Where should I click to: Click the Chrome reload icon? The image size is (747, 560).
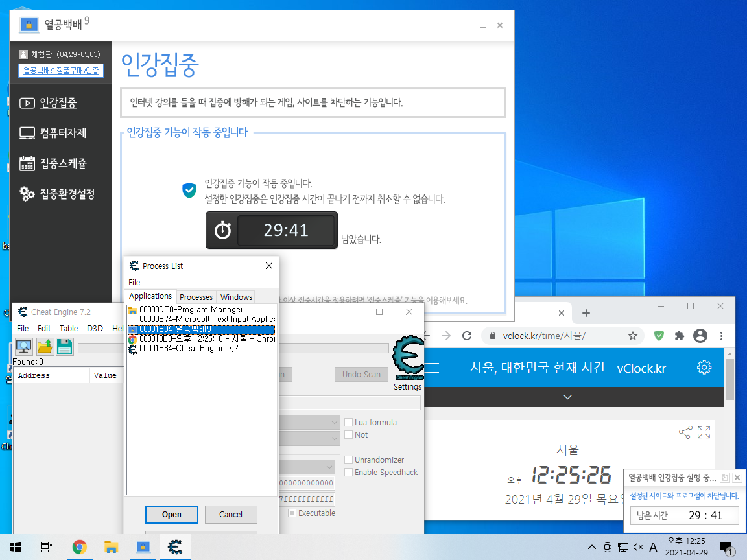467,336
